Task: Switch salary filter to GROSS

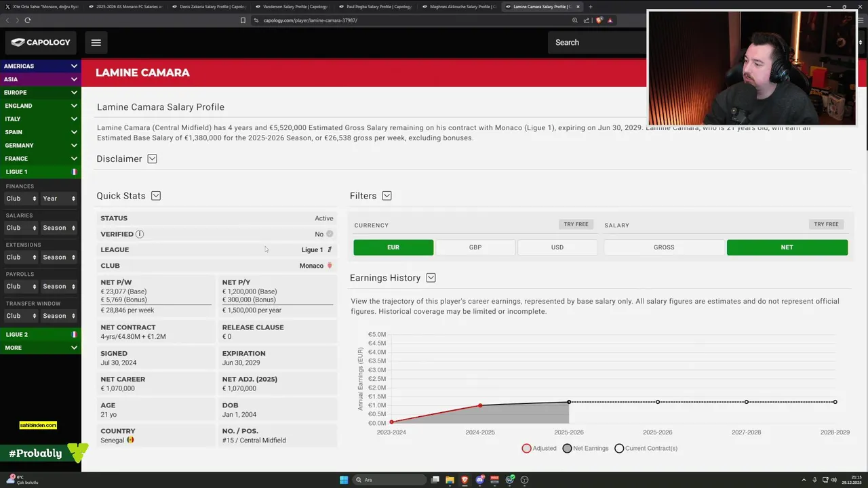Action: coord(664,247)
